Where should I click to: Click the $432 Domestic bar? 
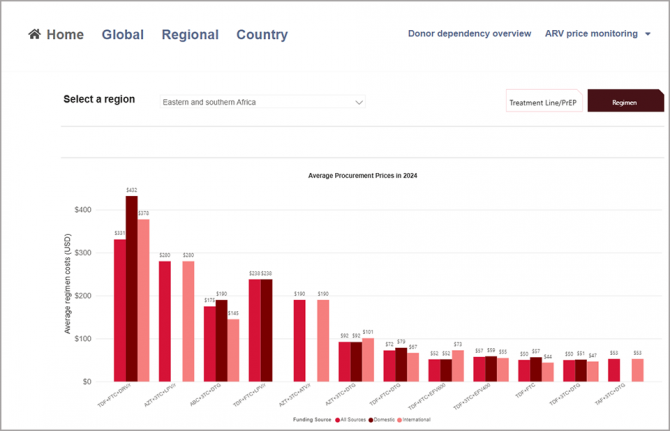(x=131, y=288)
